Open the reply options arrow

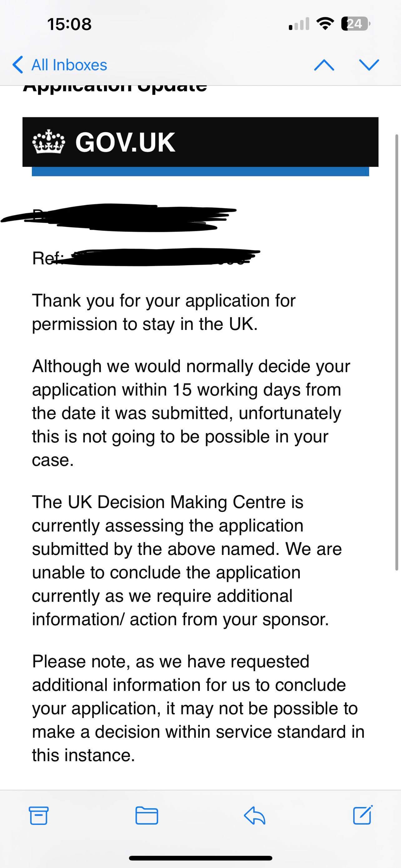point(255,816)
